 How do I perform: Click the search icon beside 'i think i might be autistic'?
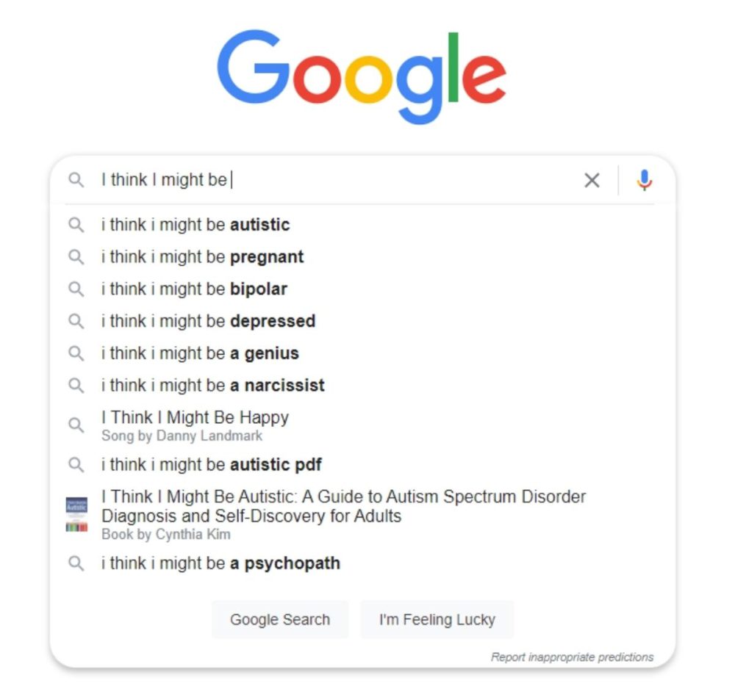click(76, 225)
